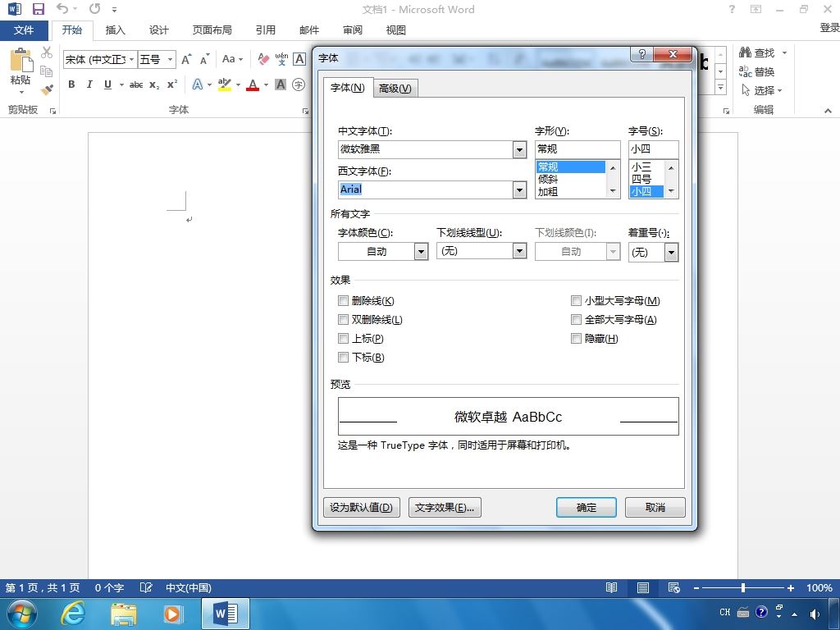Open the 字体颜色 color dropdown

421,251
